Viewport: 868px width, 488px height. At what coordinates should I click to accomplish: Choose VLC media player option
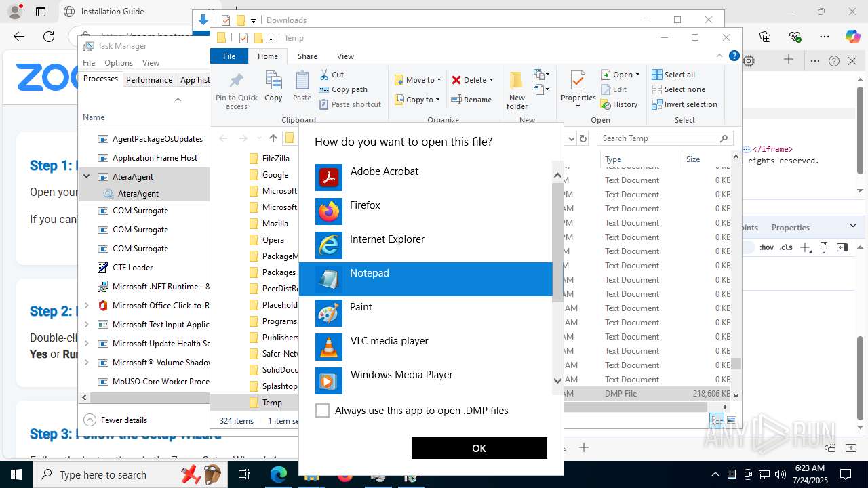click(426, 347)
